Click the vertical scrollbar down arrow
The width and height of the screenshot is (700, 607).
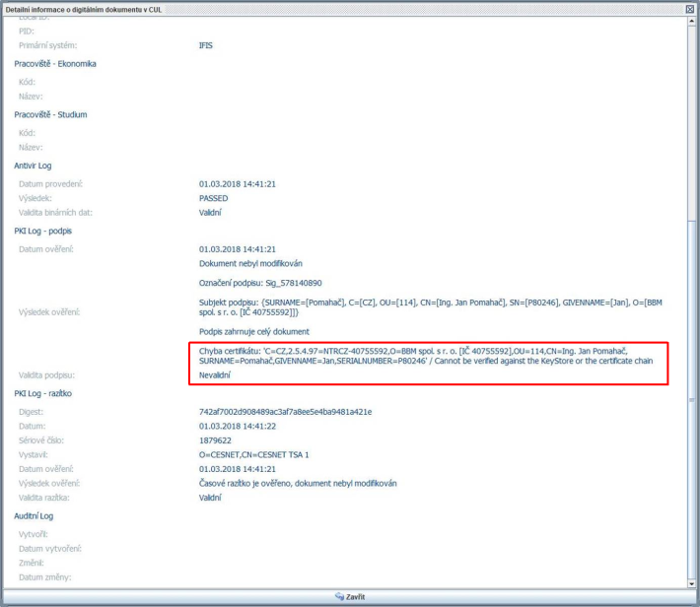point(691,583)
